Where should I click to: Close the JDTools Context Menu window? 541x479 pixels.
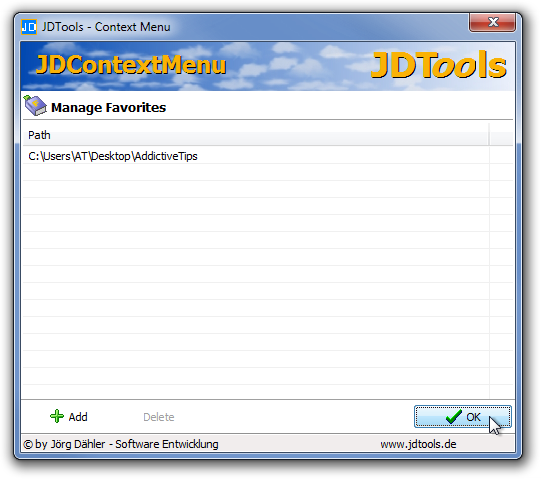tap(492, 22)
